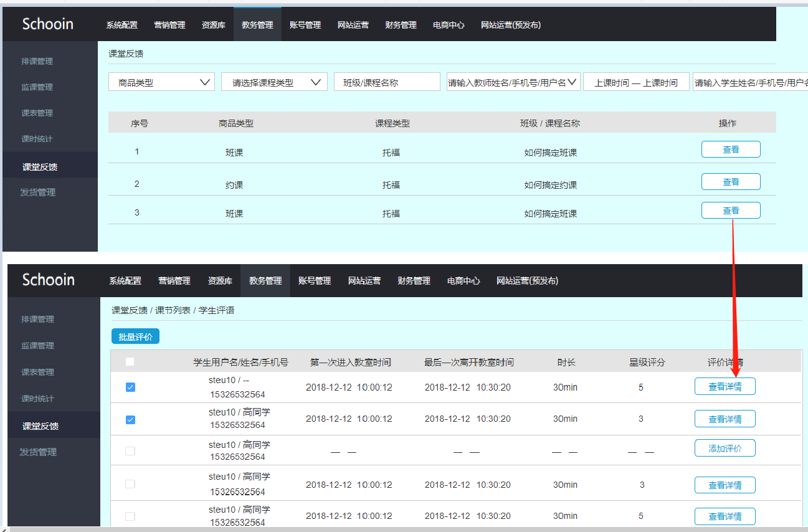The image size is (808, 532).
Task: Open the 上课时间 date range field
Action: (x=636, y=82)
